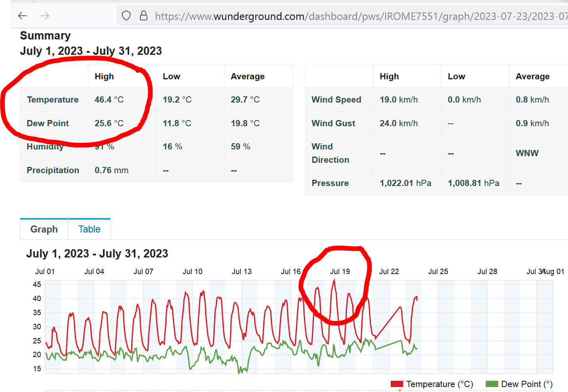Toggle the green Dew Point legend swatch

[492, 384]
